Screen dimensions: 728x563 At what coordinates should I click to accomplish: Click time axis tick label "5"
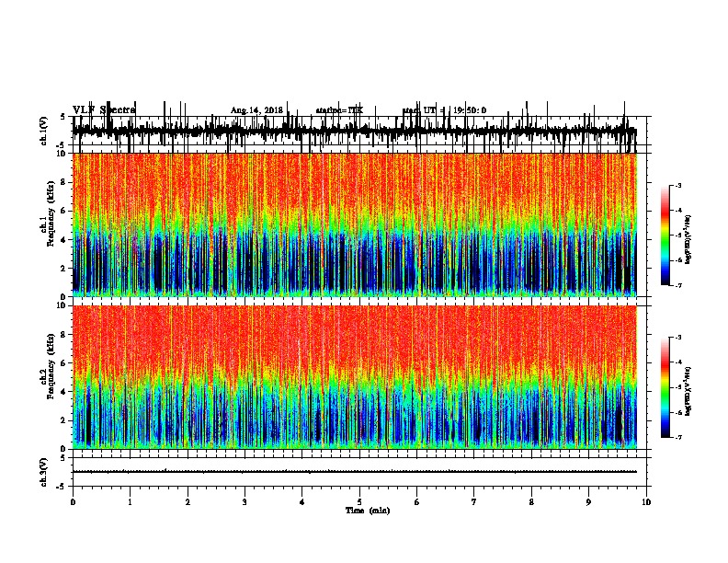pyautogui.click(x=359, y=502)
